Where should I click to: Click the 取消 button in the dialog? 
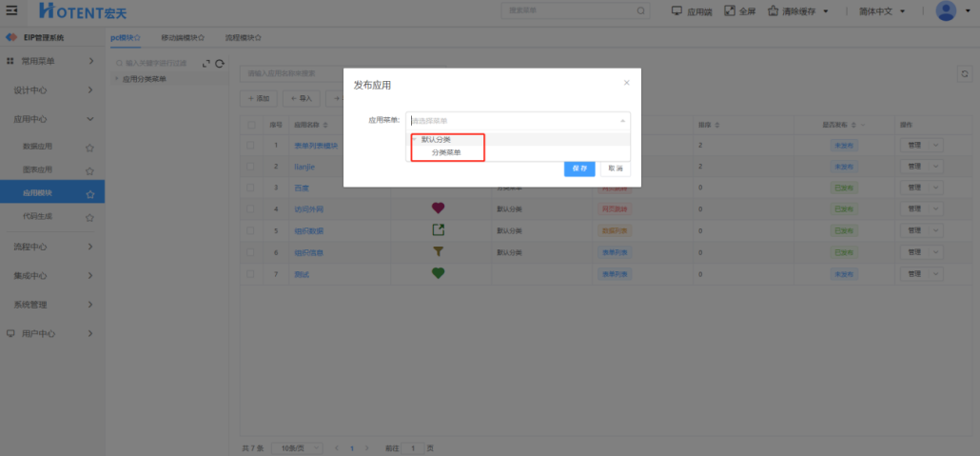tap(615, 169)
